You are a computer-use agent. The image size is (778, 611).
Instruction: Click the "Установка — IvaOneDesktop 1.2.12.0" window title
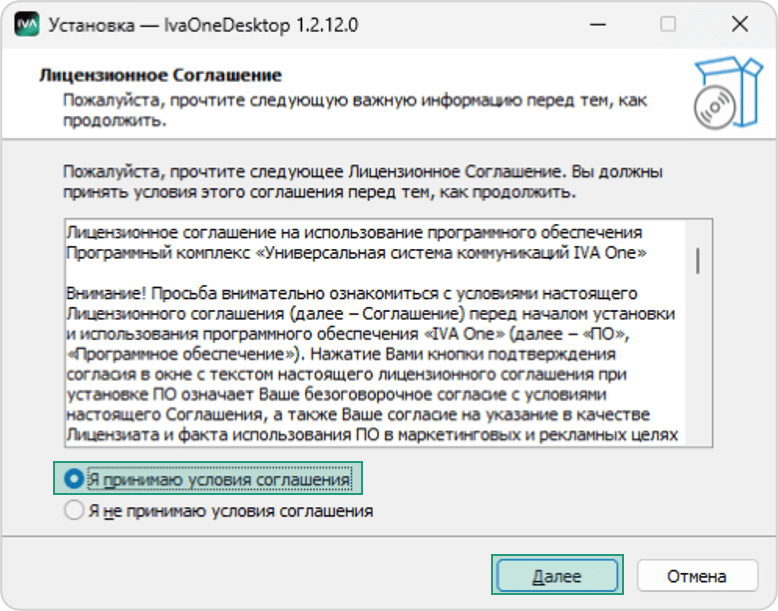[203, 25]
